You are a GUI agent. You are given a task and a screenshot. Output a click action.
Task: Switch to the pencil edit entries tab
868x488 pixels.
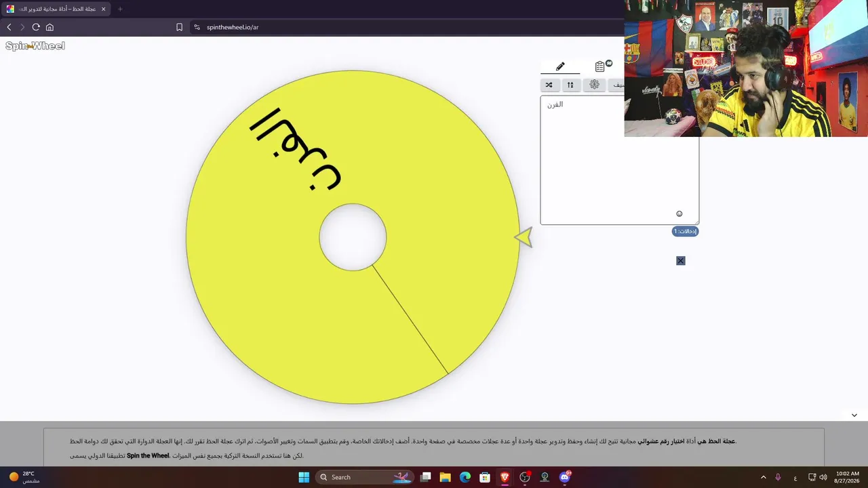pyautogui.click(x=560, y=66)
